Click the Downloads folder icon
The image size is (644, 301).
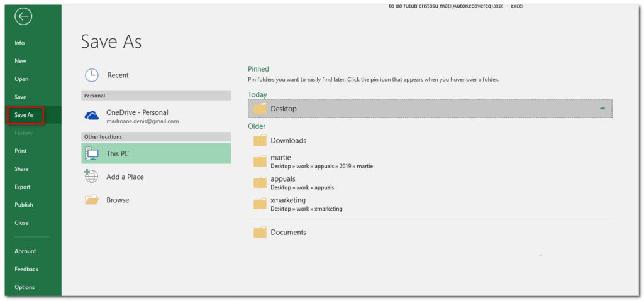point(260,141)
